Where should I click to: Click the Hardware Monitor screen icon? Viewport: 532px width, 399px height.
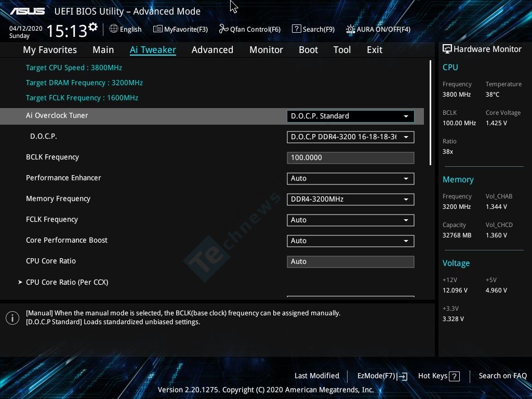click(x=447, y=49)
